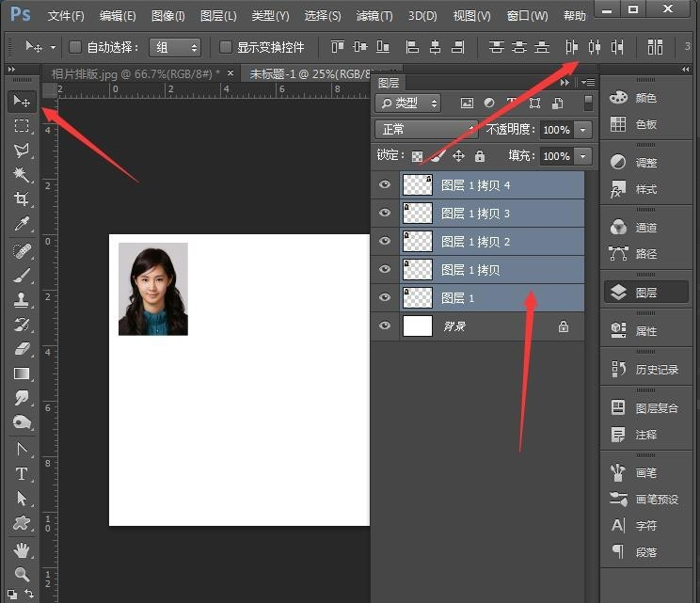The width and height of the screenshot is (700, 603).
Task: Select the Crop tool
Action: click(x=21, y=199)
